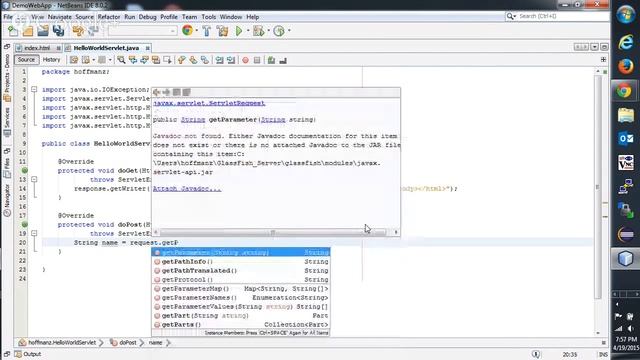Click the Toggle Highlight Search icon
640x360 pixels.
tap(156, 60)
